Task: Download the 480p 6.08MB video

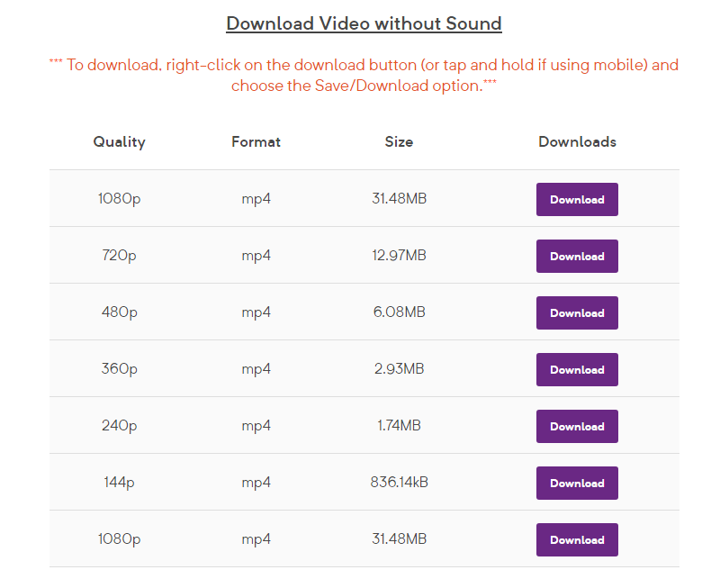Action: (577, 312)
